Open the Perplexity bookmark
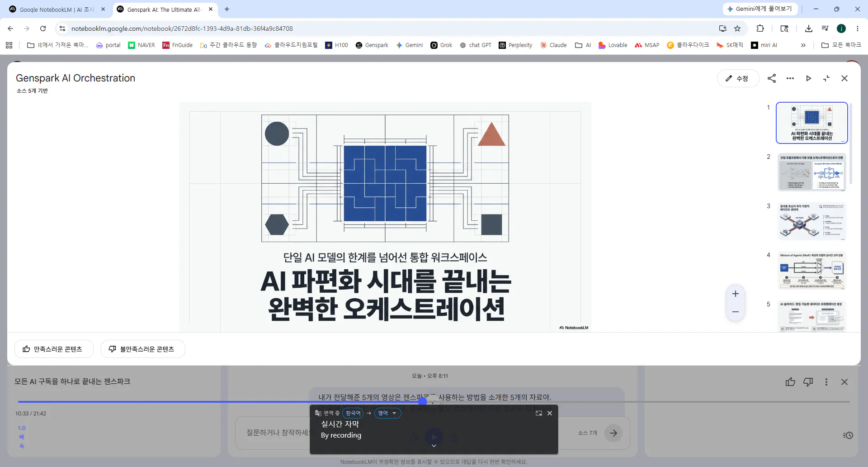The width and height of the screenshot is (868, 467). [x=515, y=45]
